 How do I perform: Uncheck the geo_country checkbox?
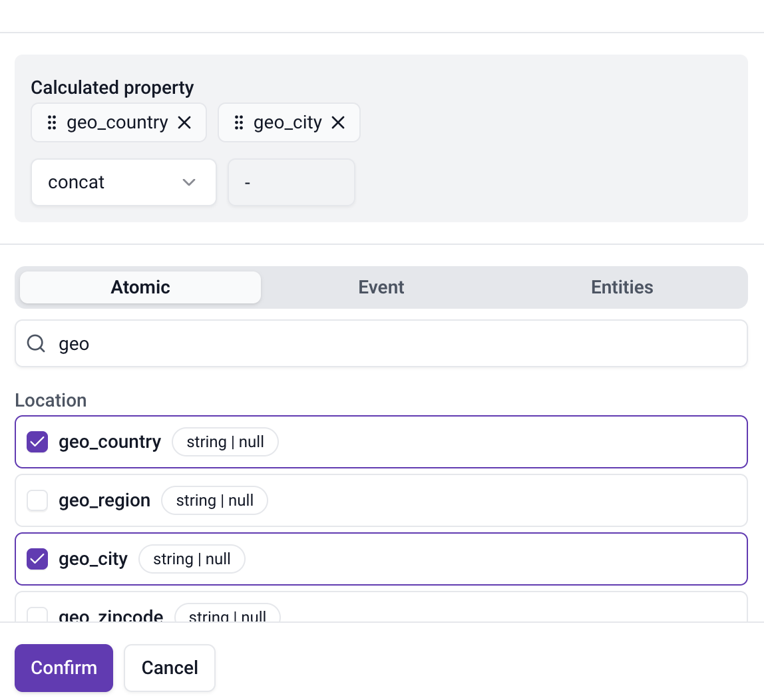coord(37,442)
